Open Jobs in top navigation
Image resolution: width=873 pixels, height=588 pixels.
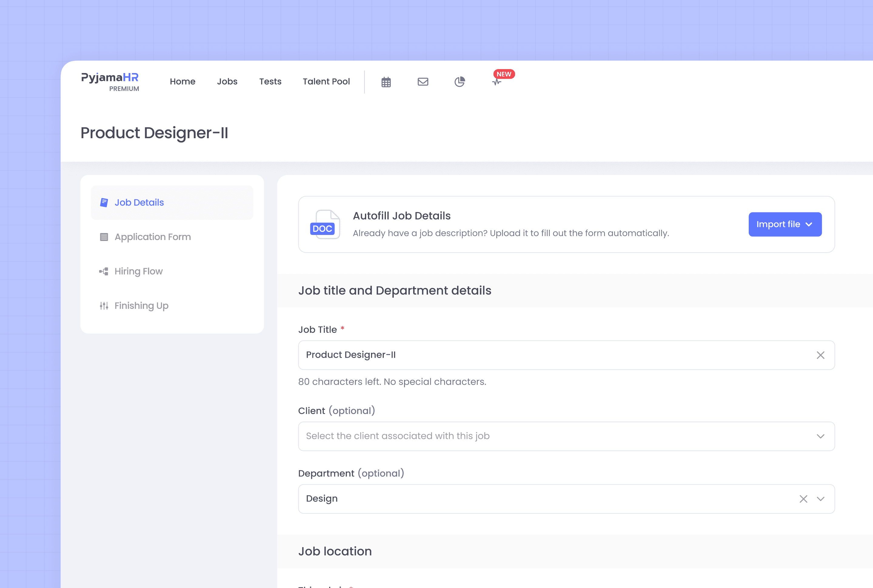click(227, 81)
